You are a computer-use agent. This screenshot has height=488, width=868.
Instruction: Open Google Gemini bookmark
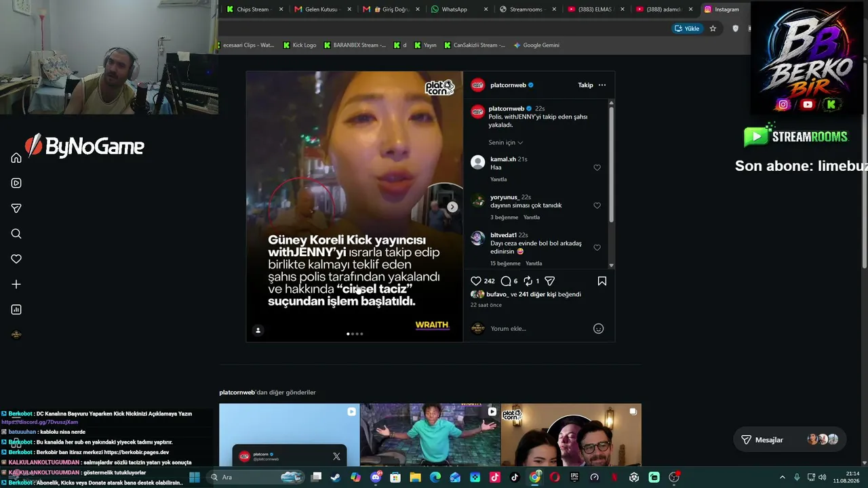pos(536,45)
